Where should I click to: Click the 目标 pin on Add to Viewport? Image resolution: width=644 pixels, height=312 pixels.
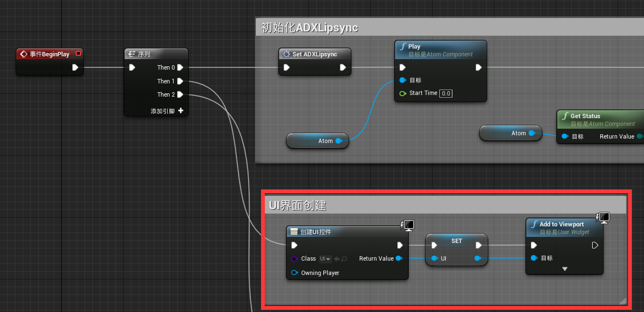click(534, 258)
